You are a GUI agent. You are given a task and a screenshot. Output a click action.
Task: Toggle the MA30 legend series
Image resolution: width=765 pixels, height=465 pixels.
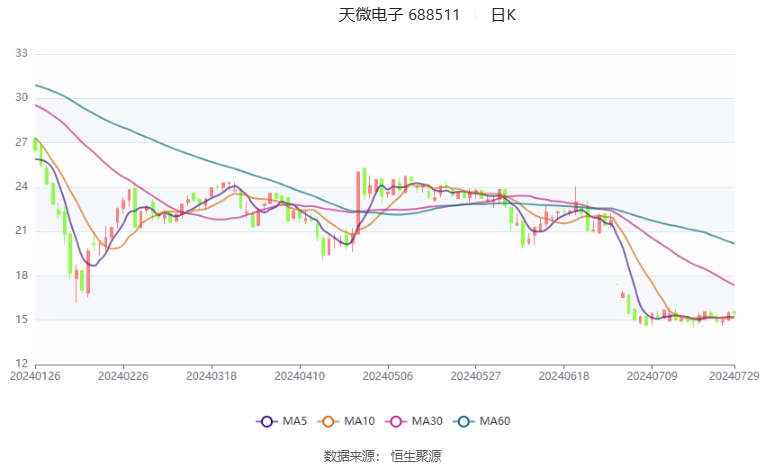click(x=414, y=421)
